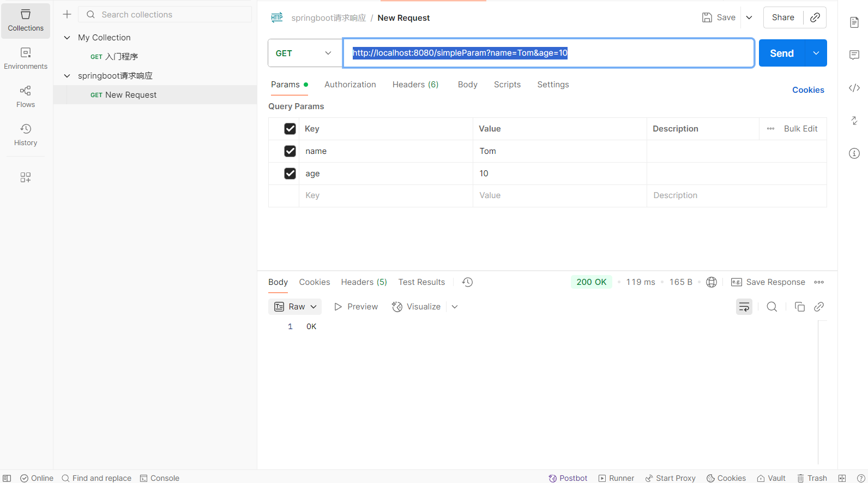Viewport: 868px width, 483px height.
Task: Open Console from status bar
Action: pyautogui.click(x=160, y=478)
